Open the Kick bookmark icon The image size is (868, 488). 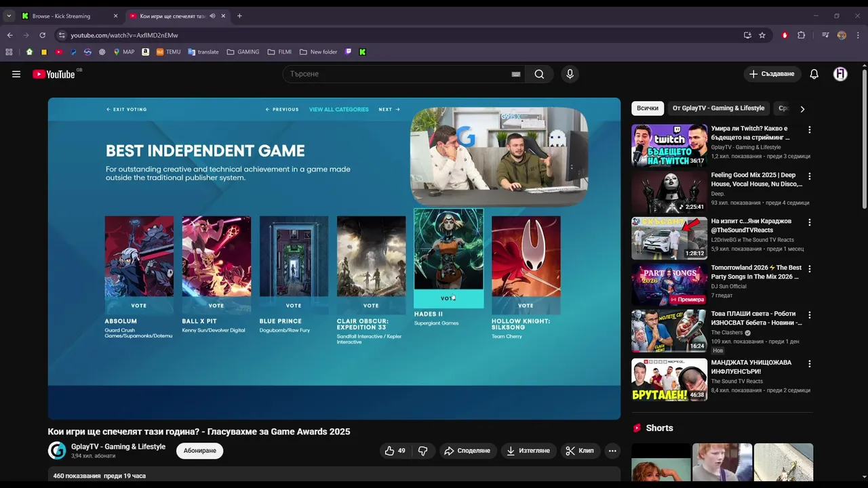coord(363,52)
